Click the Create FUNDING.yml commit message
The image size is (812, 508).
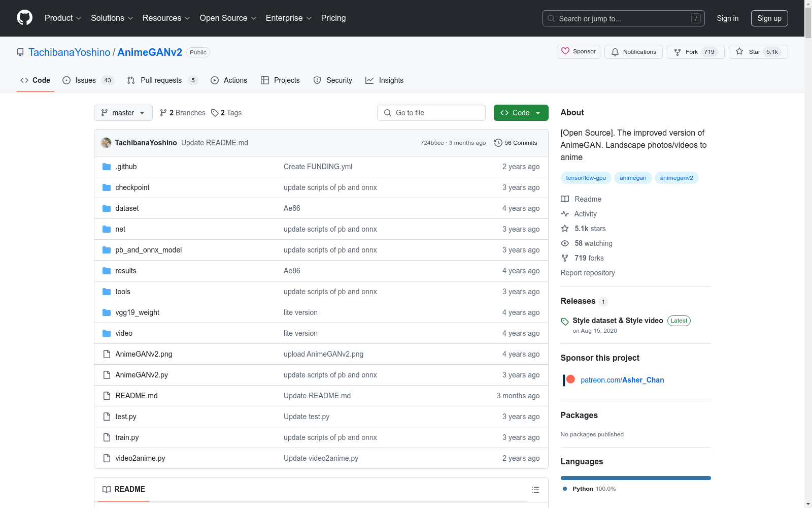[318, 167]
